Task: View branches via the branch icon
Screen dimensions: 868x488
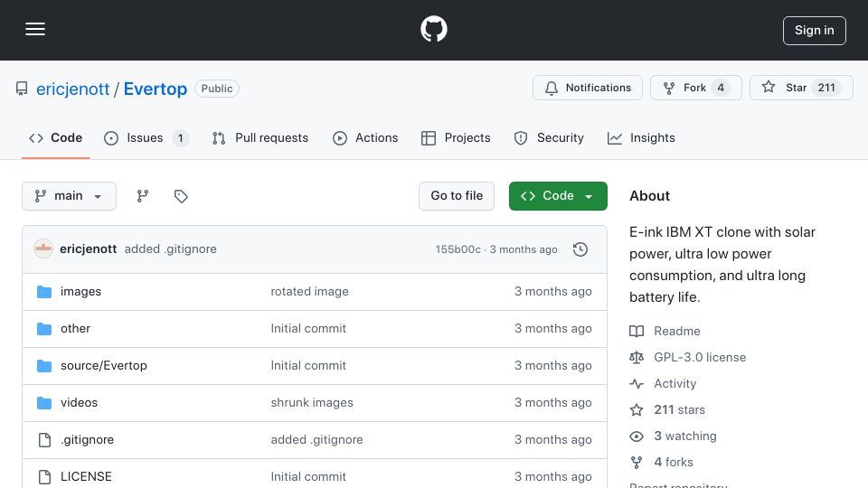Action: click(x=143, y=196)
